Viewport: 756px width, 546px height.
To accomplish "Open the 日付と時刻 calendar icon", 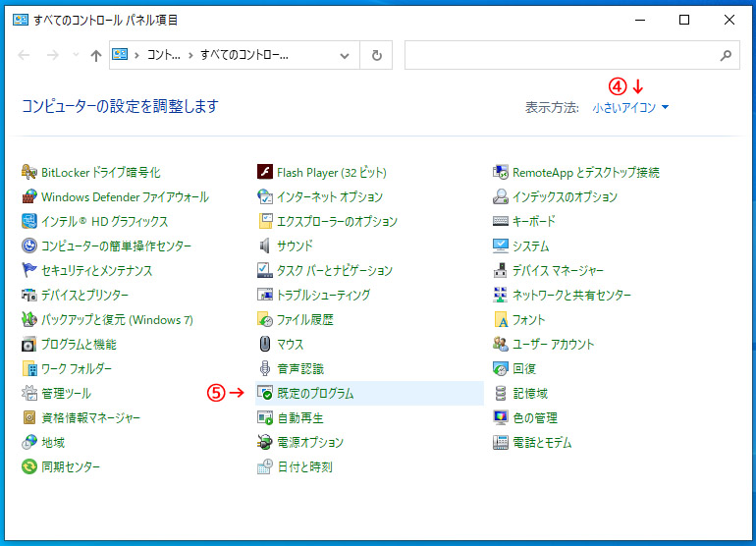I will tap(265, 466).
